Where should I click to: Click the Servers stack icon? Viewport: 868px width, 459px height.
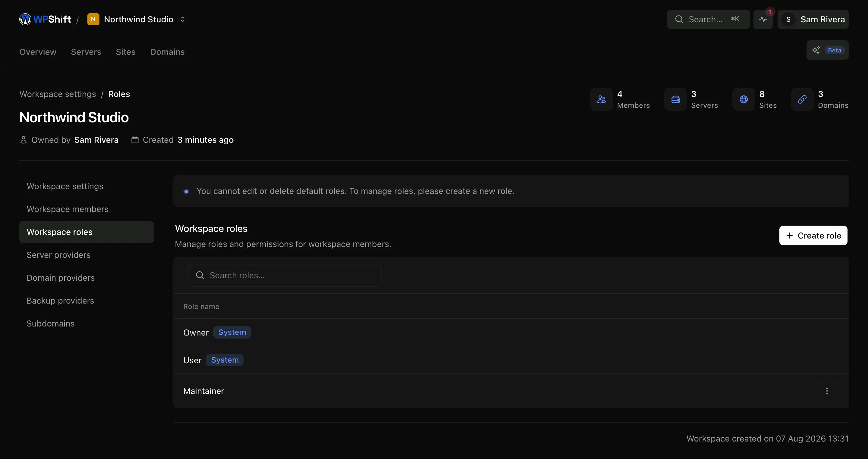pos(676,99)
